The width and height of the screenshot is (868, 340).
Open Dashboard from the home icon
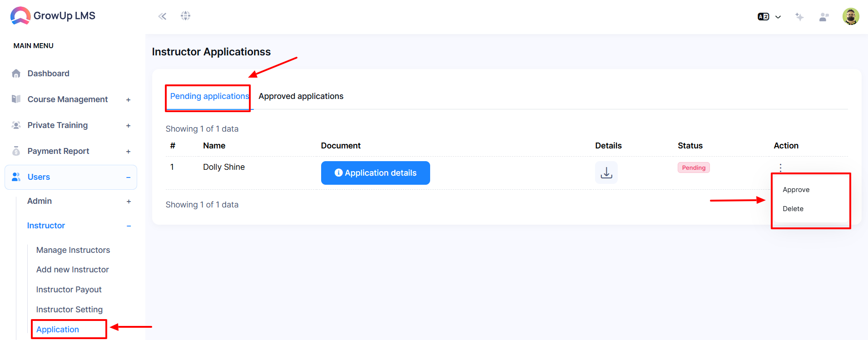(x=48, y=74)
